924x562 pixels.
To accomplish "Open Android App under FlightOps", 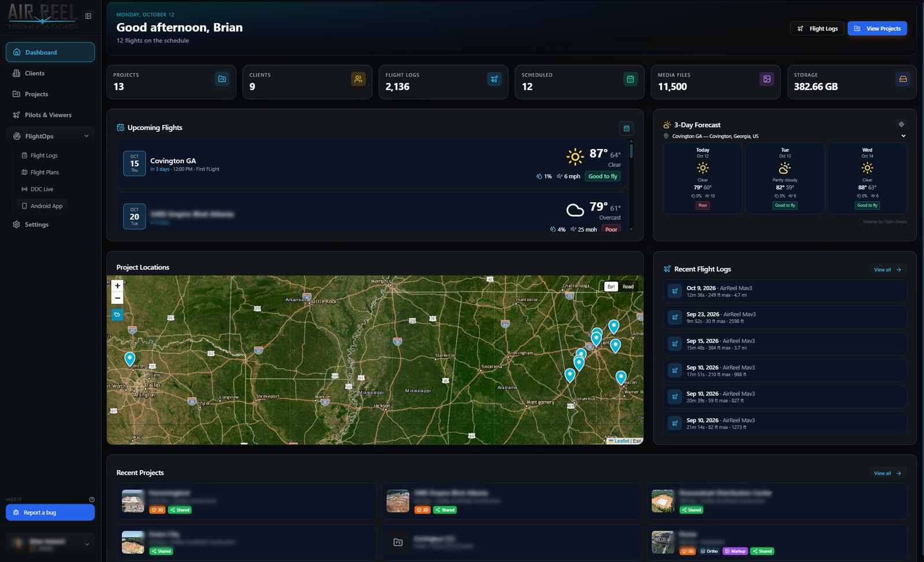I will [x=42, y=206].
